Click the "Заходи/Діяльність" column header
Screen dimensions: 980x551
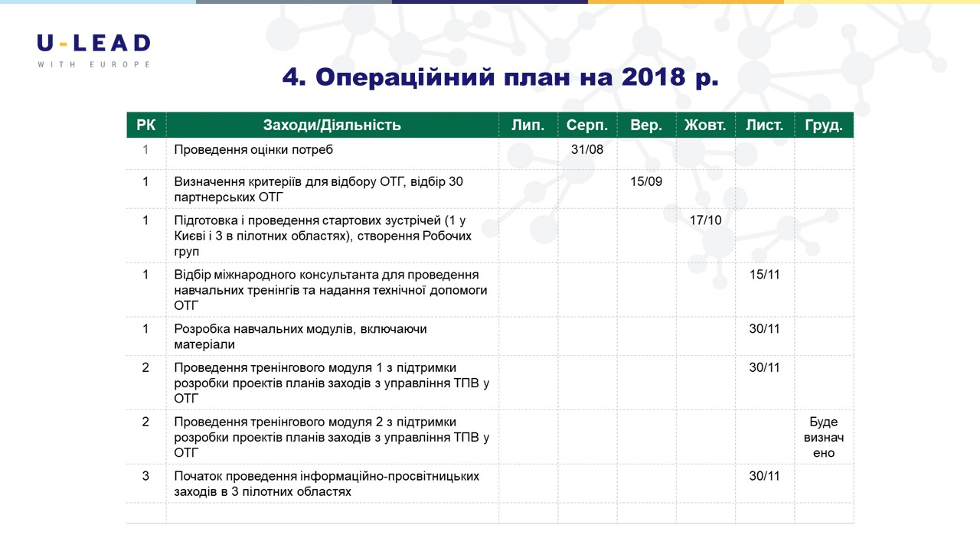click(332, 126)
